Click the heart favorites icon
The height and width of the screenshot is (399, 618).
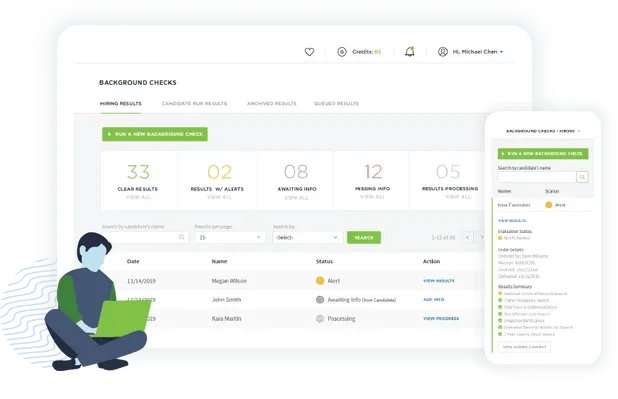[x=309, y=52]
